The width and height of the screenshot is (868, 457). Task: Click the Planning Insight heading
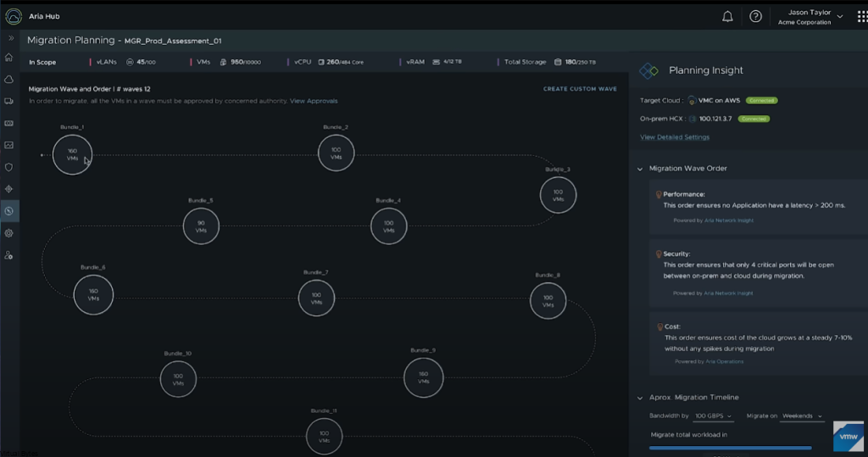tap(706, 70)
